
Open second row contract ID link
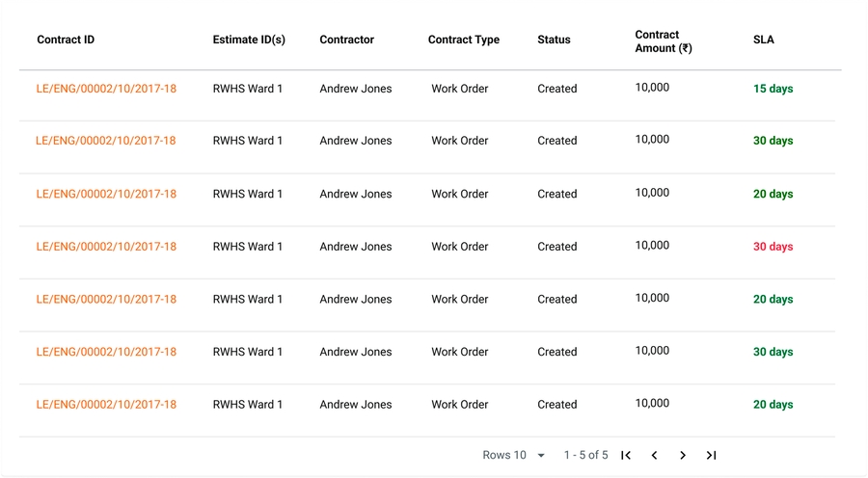106,141
